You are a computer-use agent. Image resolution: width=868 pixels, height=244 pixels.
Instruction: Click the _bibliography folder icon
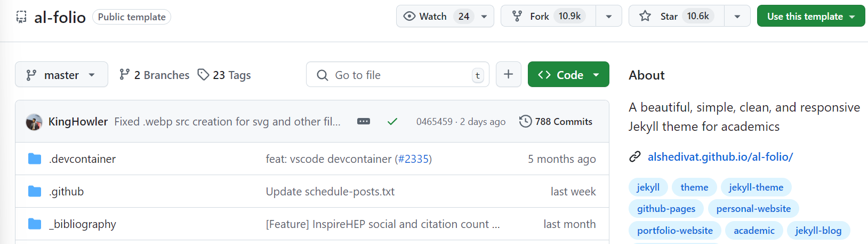point(35,224)
